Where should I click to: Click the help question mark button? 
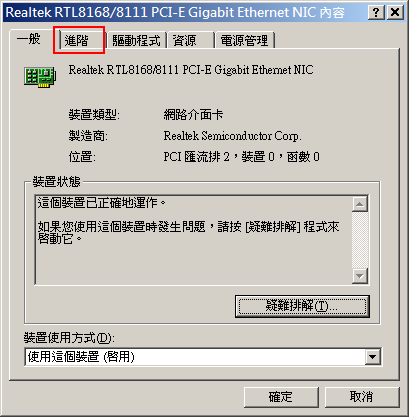click(376, 13)
